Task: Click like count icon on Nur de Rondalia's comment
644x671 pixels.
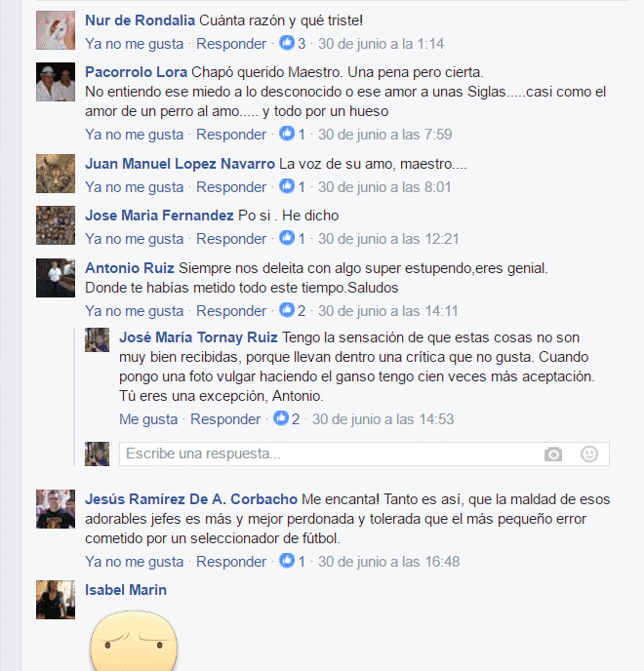Action: [287, 43]
